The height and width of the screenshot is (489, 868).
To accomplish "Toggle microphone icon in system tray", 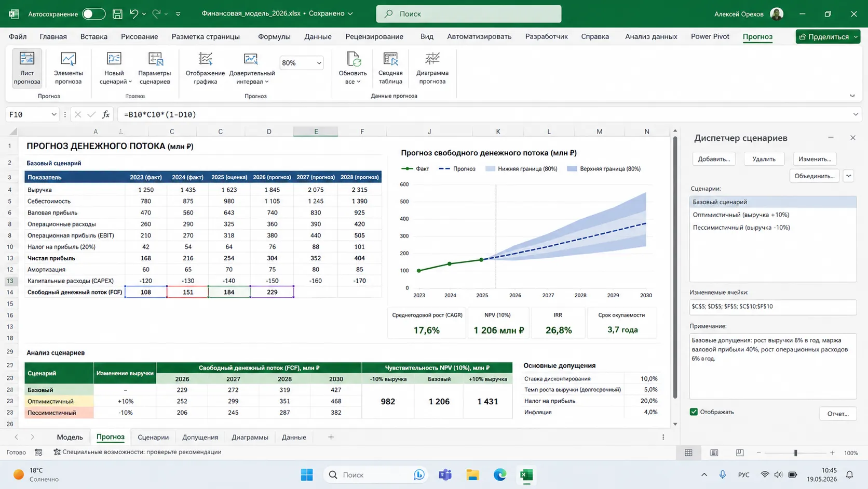I will 722,474.
